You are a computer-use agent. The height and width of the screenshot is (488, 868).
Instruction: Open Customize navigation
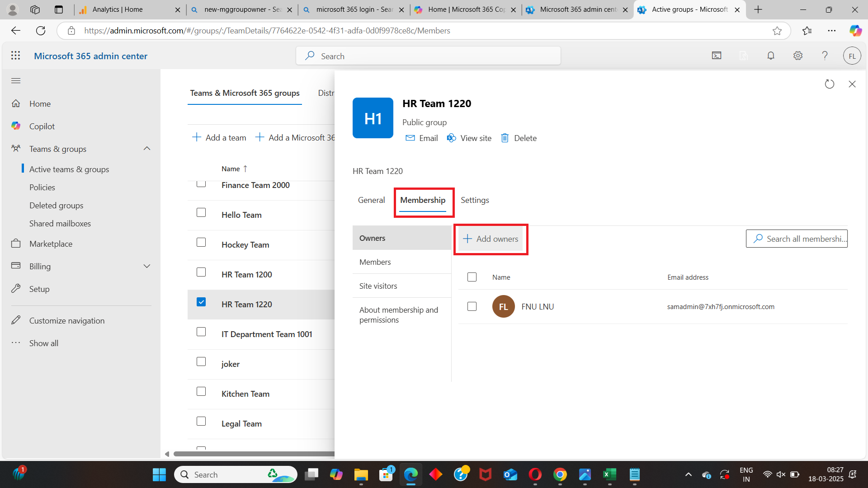pyautogui.click(x=66, y=321)
